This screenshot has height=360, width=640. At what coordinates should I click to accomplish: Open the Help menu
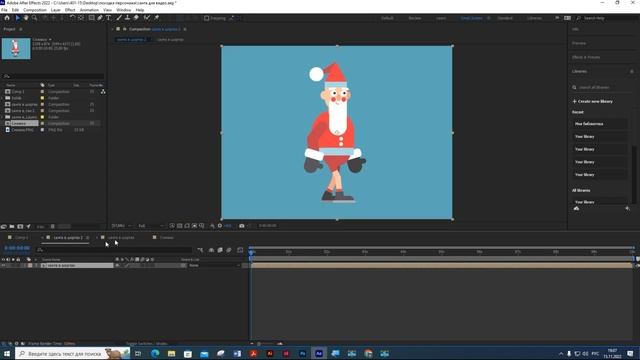[140, 10]
